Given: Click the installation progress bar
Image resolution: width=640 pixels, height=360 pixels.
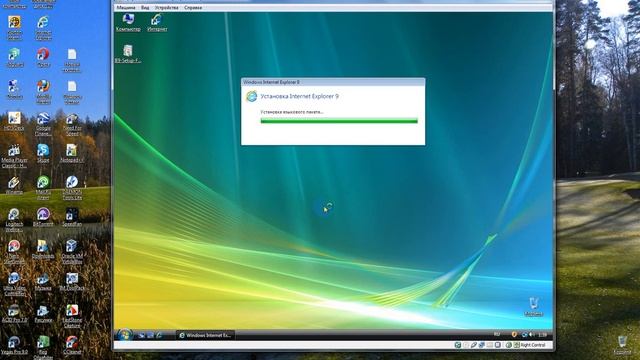Looking at the screenshot, I should (x=339, y=120).
